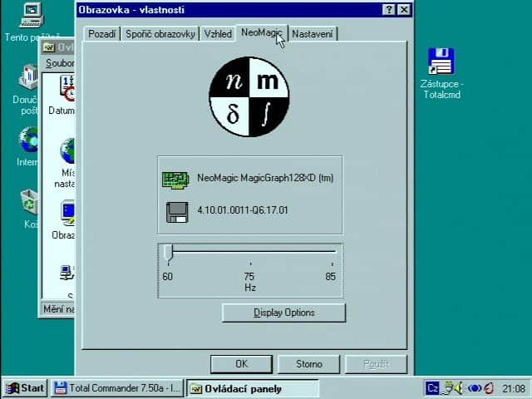Click the refresh rate slider thumb
532x399 pixels.
pos(168,253)
